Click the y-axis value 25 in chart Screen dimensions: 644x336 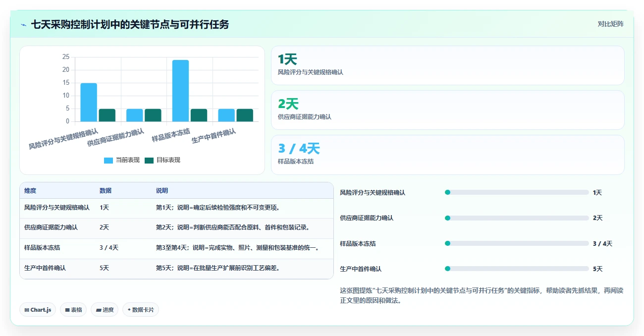coord(66,57)
